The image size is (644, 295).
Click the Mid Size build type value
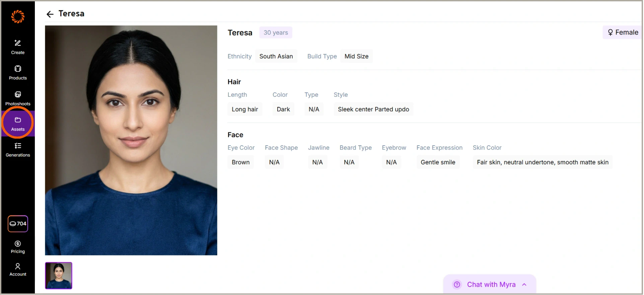pyautogui.click(x=356, y=56)
